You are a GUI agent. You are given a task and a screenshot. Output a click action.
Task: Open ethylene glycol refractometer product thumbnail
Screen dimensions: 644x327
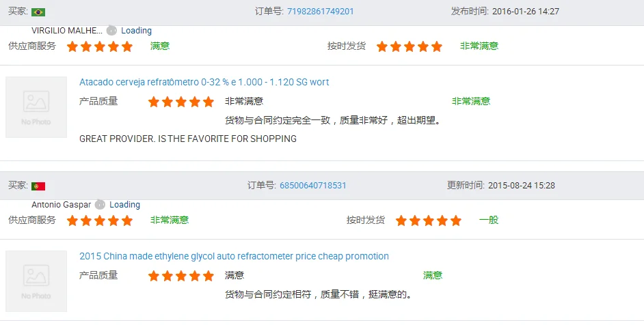[x=36, y=281]
